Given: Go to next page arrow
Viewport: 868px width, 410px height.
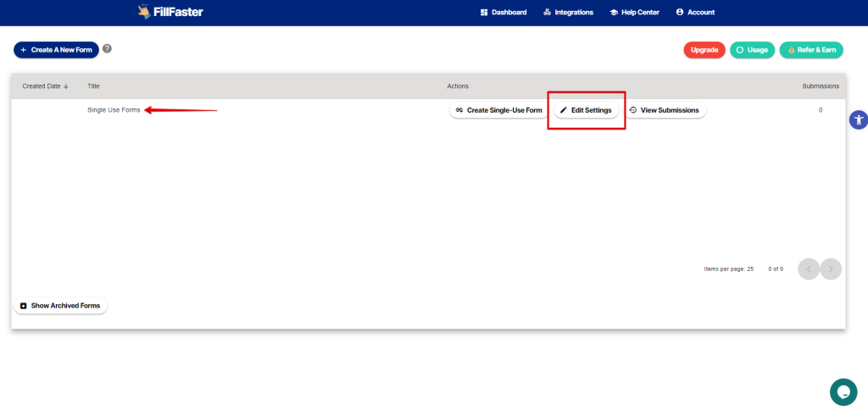Looking at the screenshot, I should 831,269.
